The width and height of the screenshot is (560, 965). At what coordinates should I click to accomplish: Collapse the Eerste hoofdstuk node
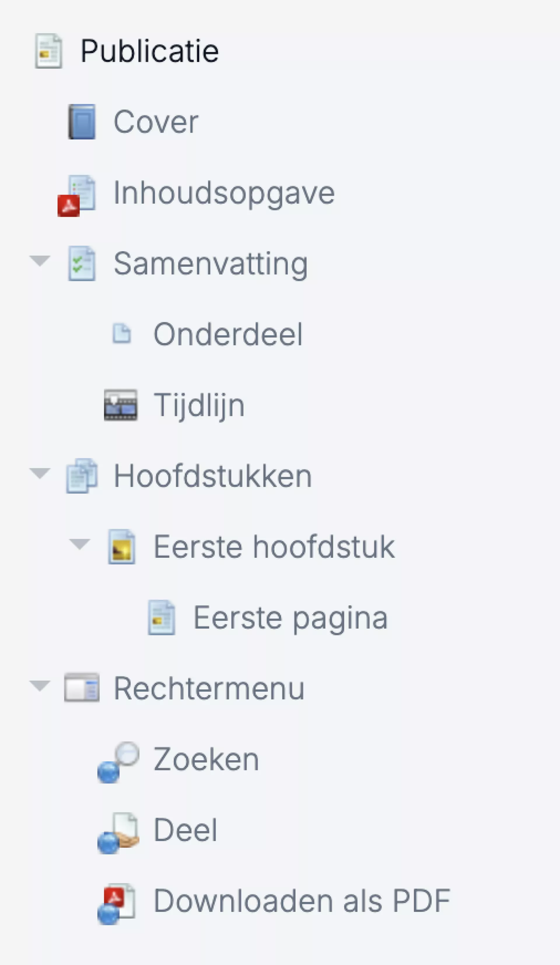click(80, 544)
